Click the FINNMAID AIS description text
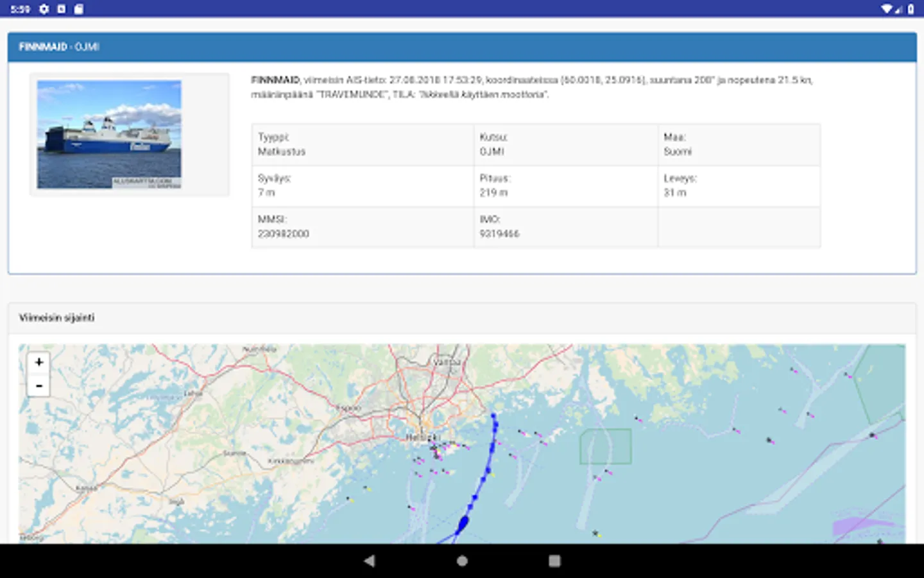 (x=532, y=87)
